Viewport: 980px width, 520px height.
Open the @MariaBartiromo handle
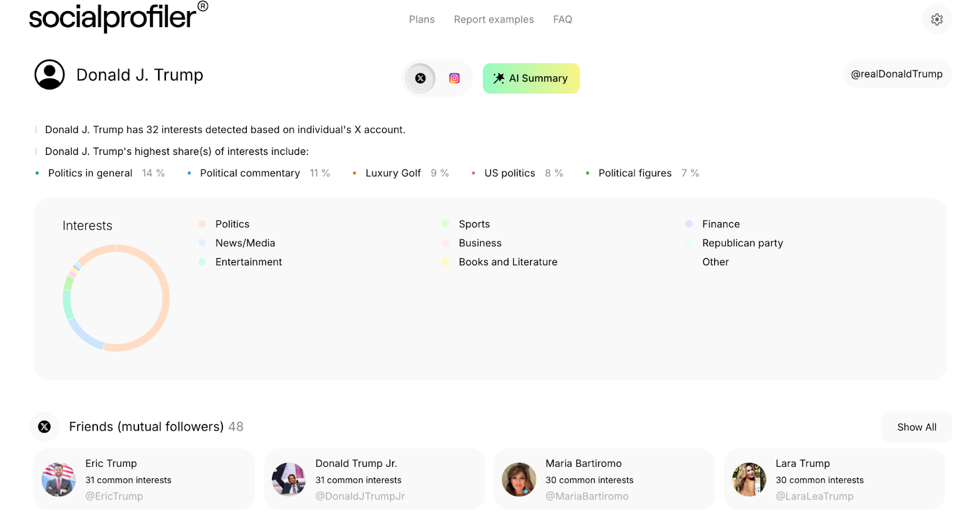587,496
